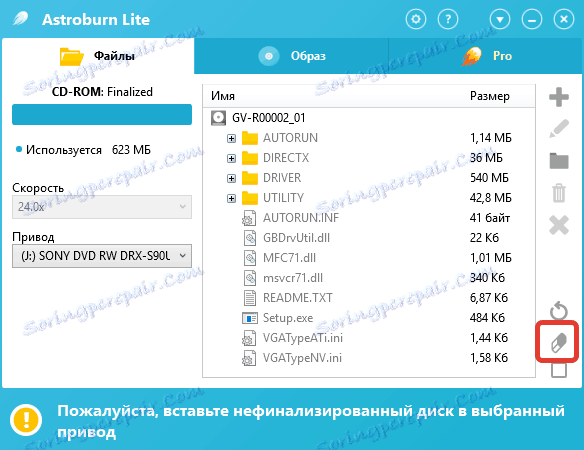584x450 pixels.
Task: Open the title bar dropdown arrow menu
Action: coord(500,19)
